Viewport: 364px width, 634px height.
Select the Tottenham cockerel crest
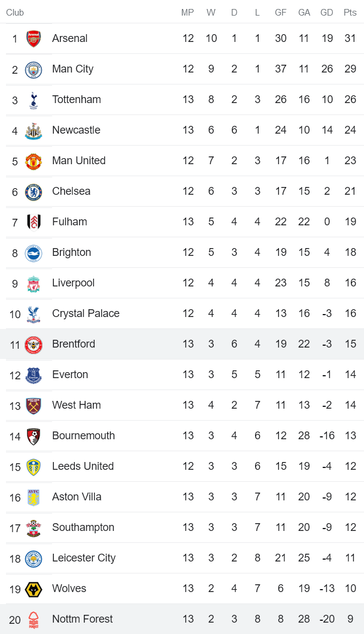click(x=34, y=100)
